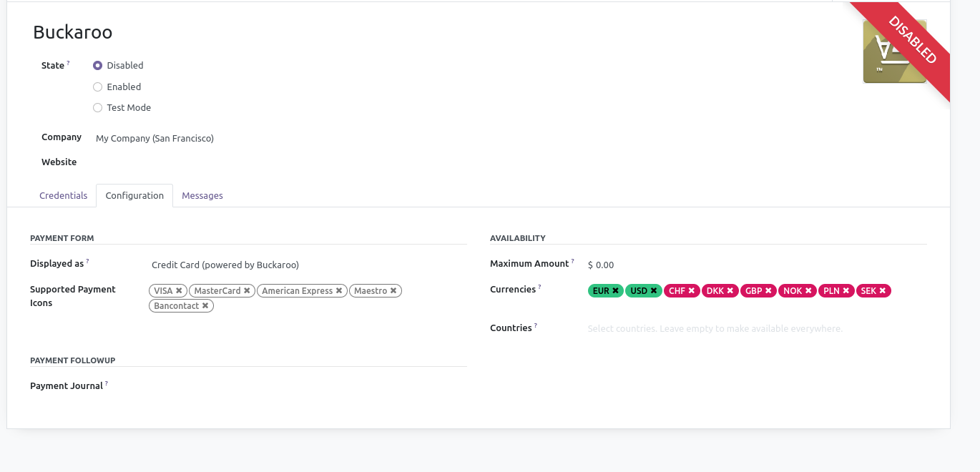Remove SEK currency tag
This screenshot has width=980, height=472.
tap(883, 290)
